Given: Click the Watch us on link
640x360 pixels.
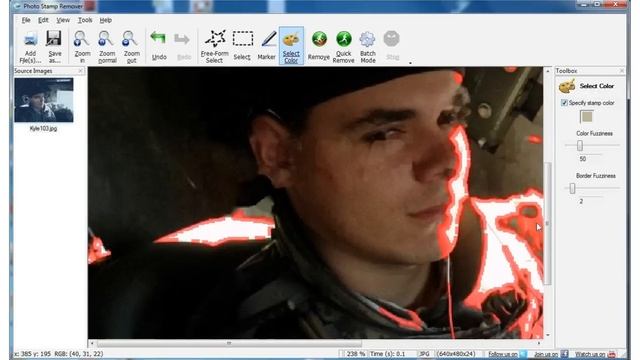Looking at the screenshot, I should 590,354.
